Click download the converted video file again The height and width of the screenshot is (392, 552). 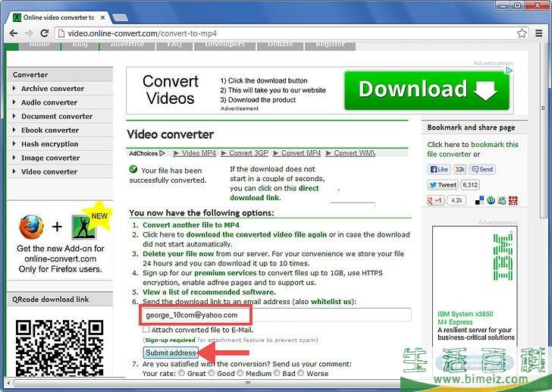pos(256,234)
